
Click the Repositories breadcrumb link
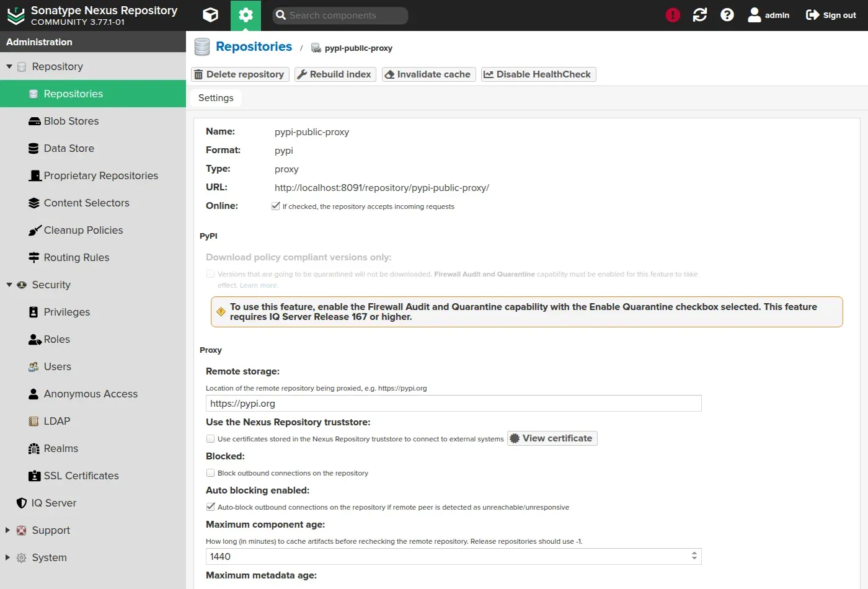tap(254, 47)
